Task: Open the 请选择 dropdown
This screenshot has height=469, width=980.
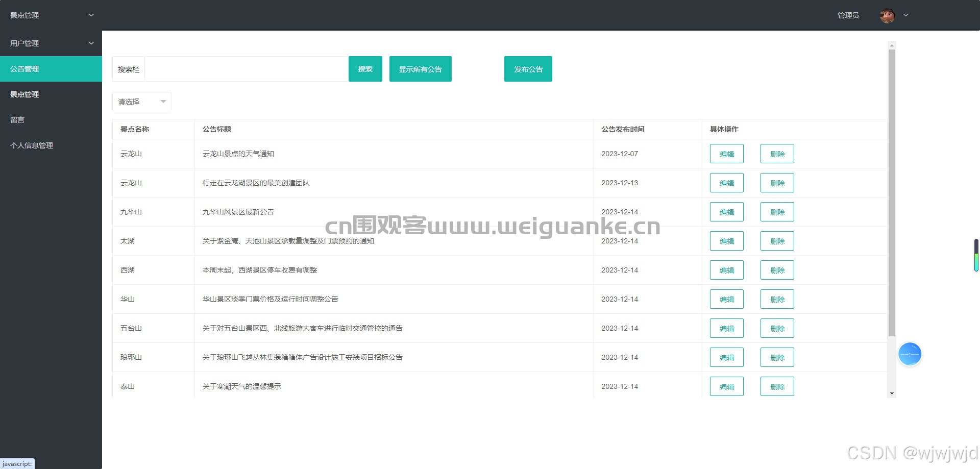Action: [x=142, y=102]
